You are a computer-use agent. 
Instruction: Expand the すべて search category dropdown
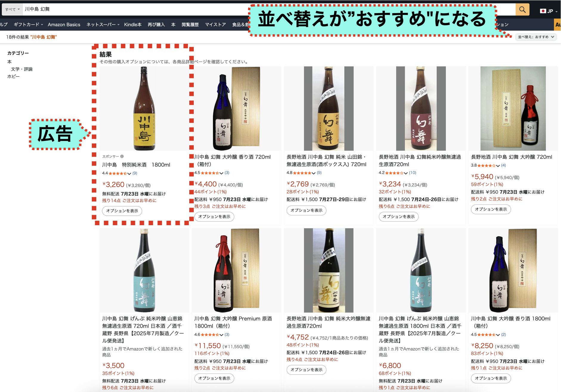pyautogui.click(x=12, y=9)
